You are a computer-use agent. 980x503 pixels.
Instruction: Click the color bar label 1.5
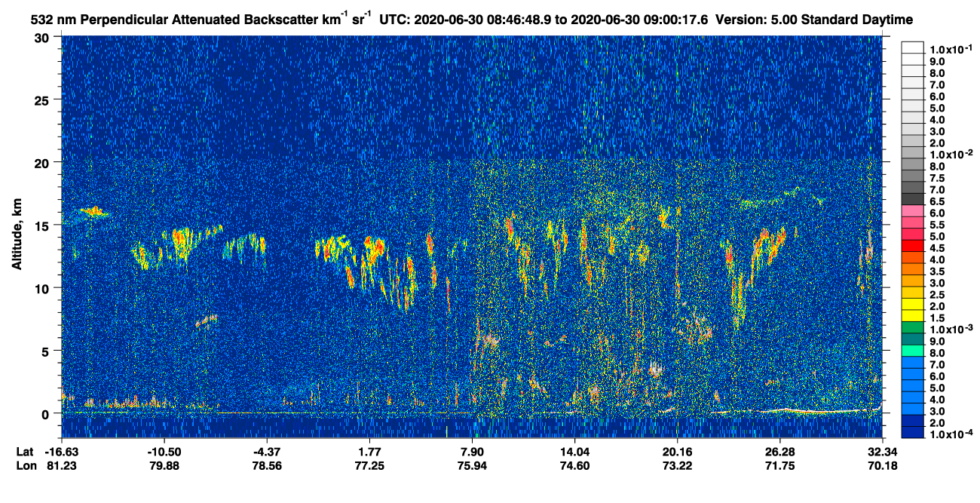(x=937, y=319)
